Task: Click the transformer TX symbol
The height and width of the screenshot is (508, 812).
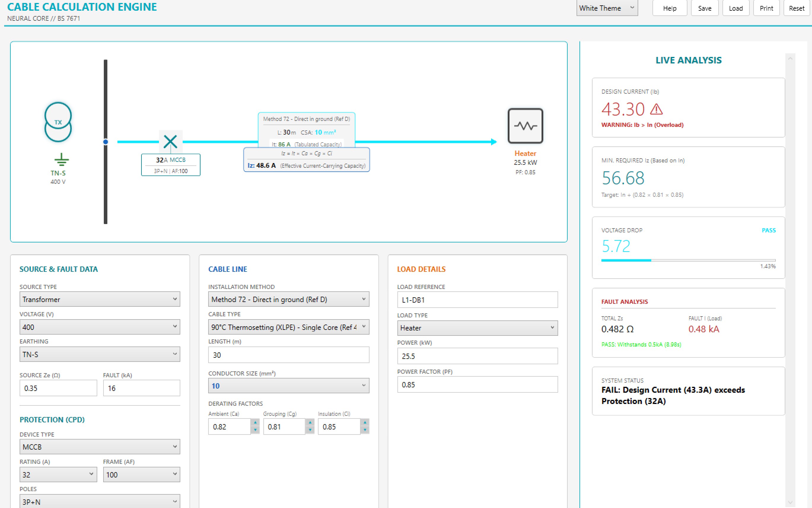Action: pos(58,122)
